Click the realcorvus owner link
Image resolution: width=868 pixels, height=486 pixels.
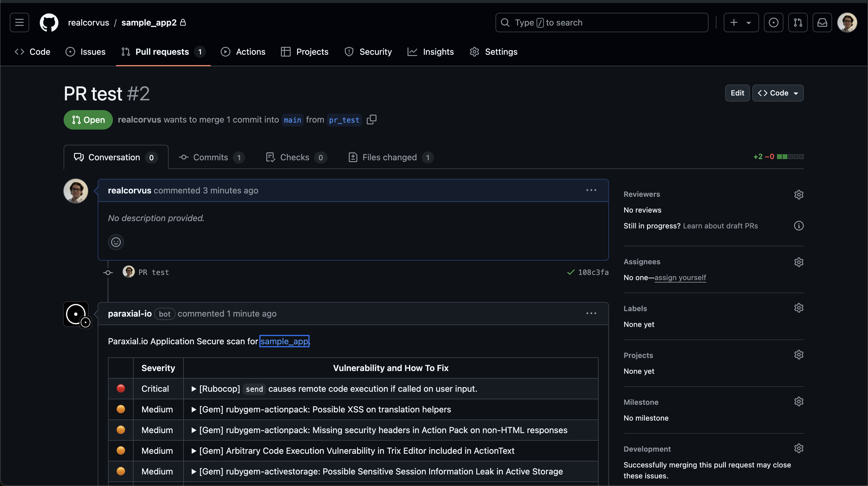(x=89, y=23)
